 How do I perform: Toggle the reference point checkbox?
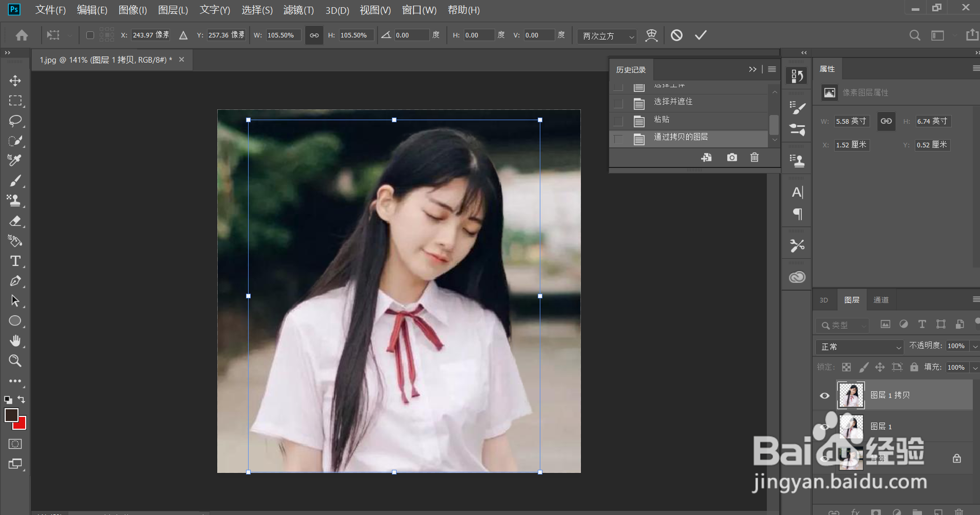pos(90,35)
